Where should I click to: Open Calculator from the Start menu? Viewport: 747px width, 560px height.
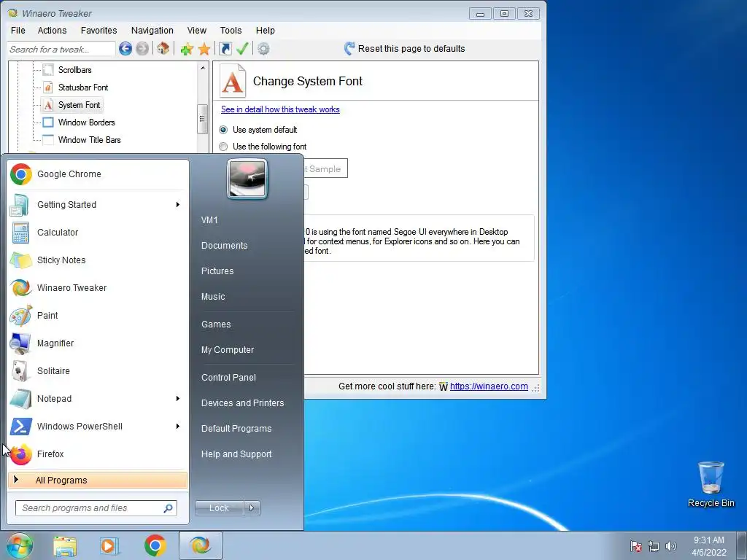pyautogui.click(x=98, y=233)
